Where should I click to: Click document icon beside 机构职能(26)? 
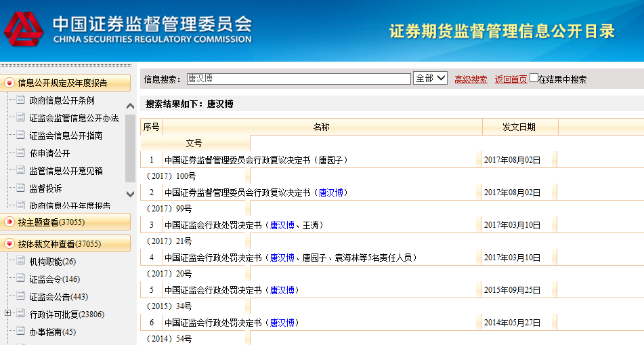click(x=20, y=261)
